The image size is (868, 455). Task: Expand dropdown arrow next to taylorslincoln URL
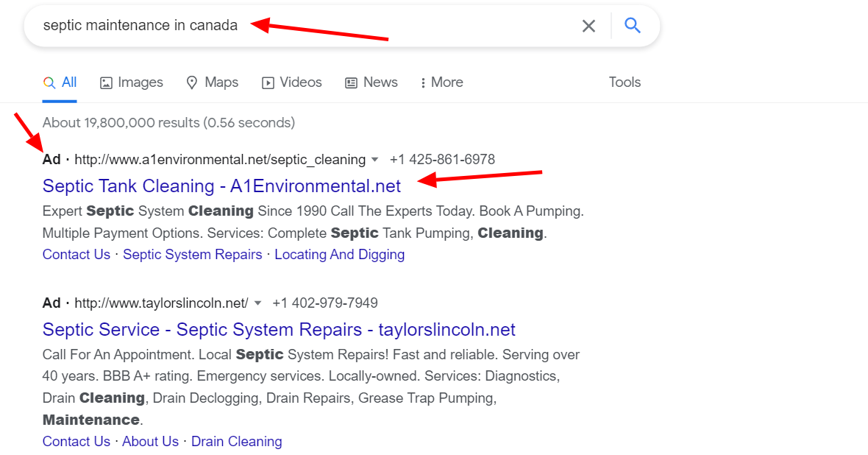click(257, 303)
